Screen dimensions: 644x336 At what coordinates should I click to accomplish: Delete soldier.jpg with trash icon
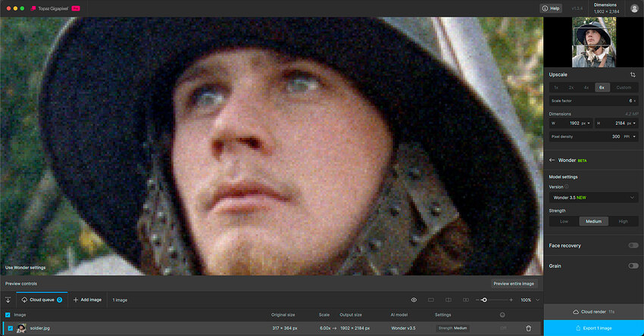coord(529,328)
